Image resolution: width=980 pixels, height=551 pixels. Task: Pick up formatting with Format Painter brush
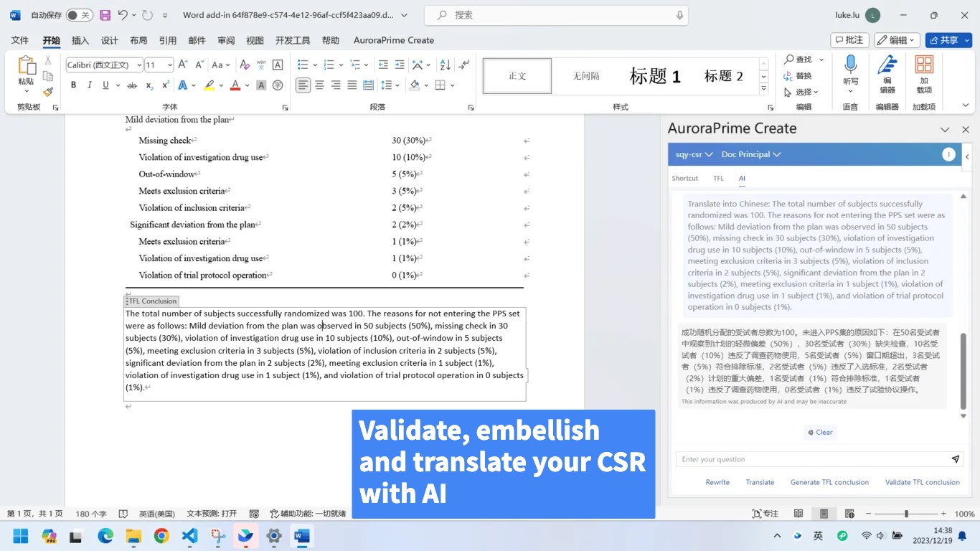point(48,92)
